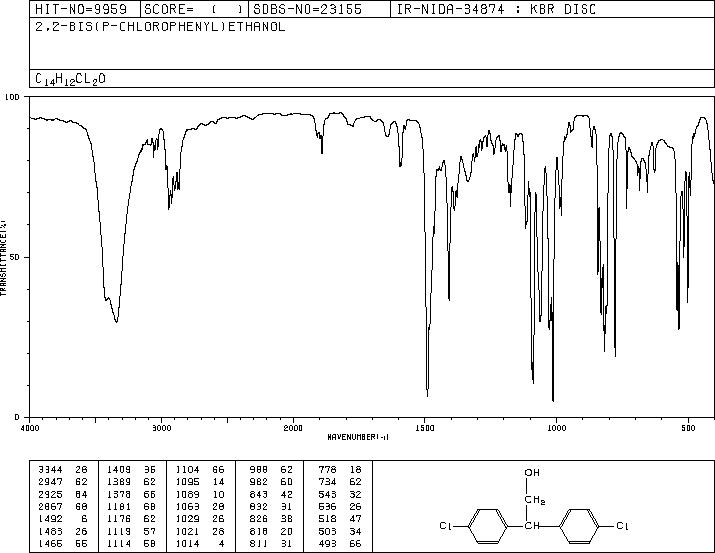Click peak table entry 543
This screenshot has height=553, width=715.
[327, 494]
